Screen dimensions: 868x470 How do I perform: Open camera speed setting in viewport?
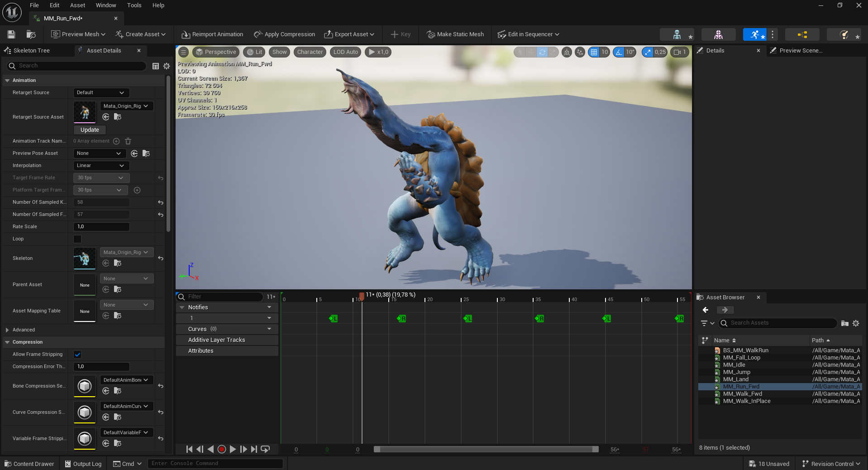tap(680, 52)
